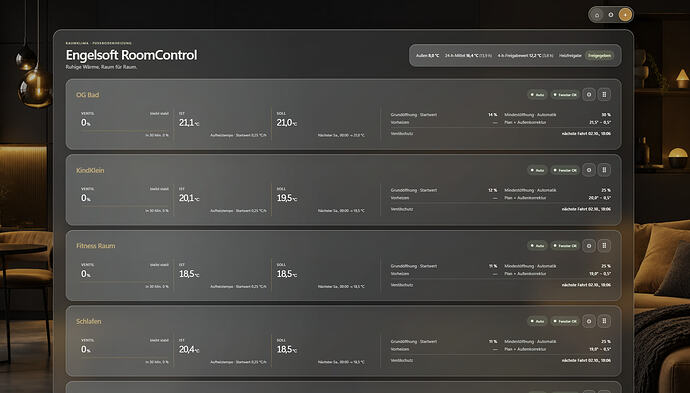Toggle the Fenster OK pill on KindKlein
The image size is (690, 393).
point(565,170)
